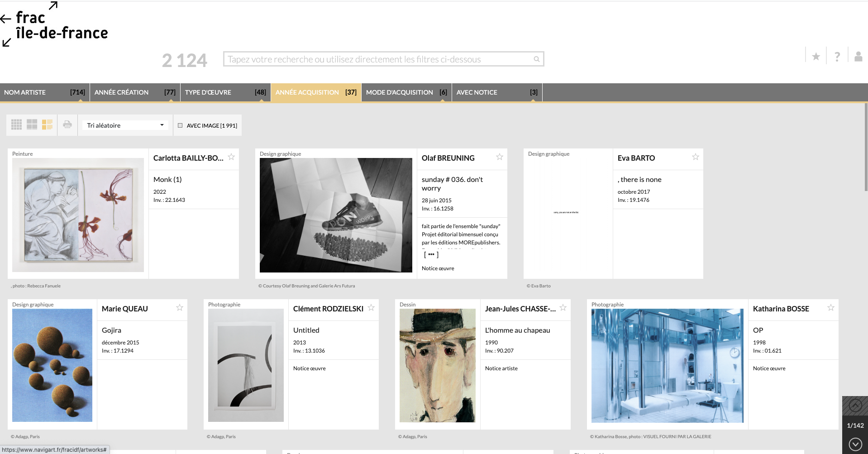This screenshot has height=454, width=868.
Task: Star the Katharina BOSSE artwork
Action: click(831, 308)
